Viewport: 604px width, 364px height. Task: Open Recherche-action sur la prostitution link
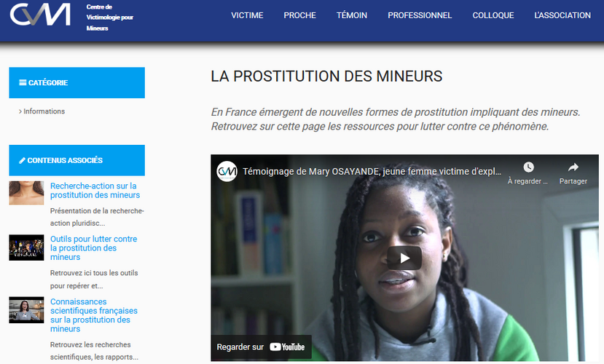95,191
